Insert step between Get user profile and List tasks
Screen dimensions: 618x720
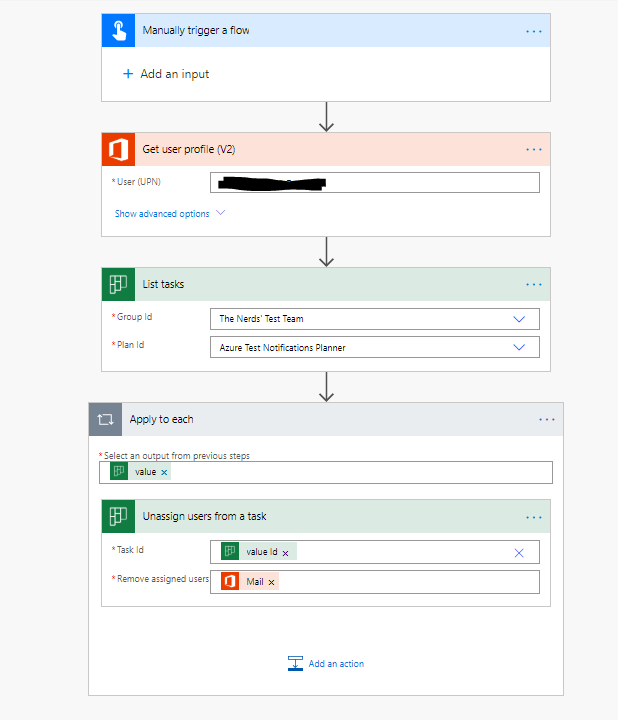(326, 252)
